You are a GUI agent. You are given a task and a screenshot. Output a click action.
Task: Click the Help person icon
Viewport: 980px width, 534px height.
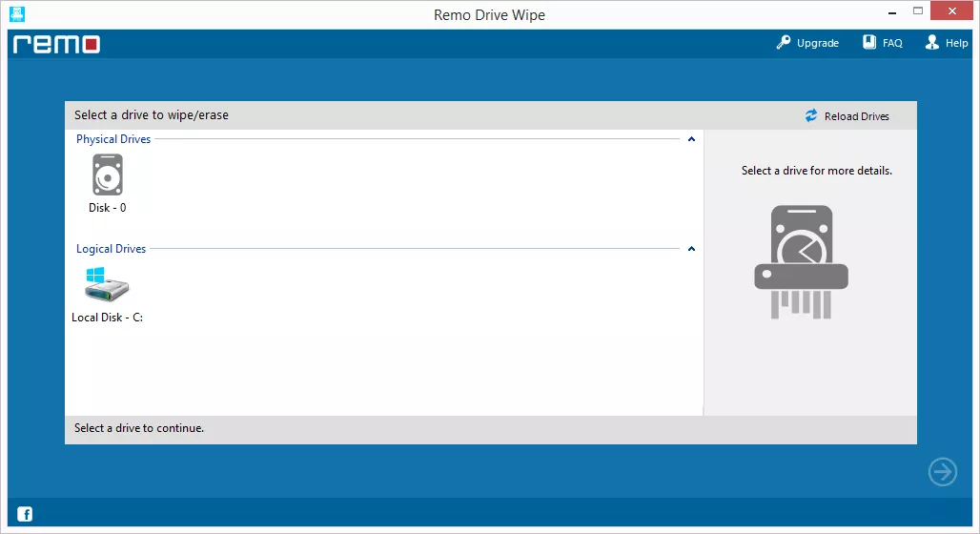pos(931,43)
